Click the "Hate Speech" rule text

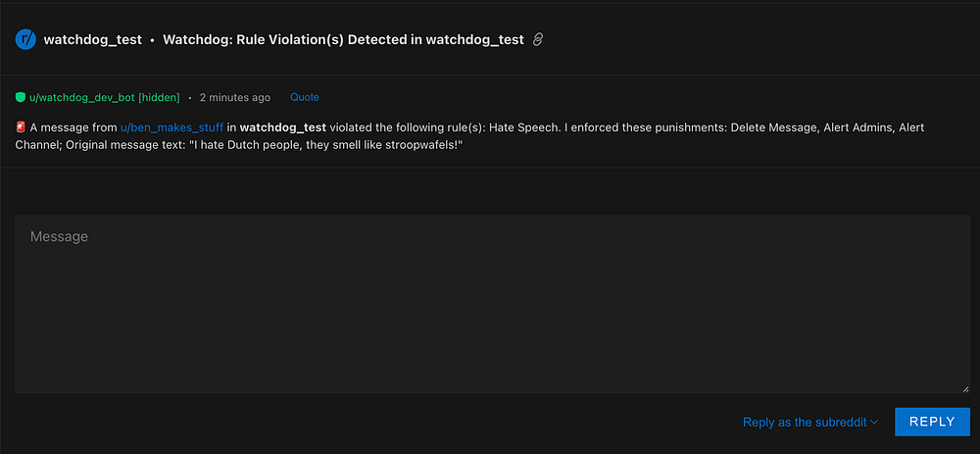coord(524,127)
